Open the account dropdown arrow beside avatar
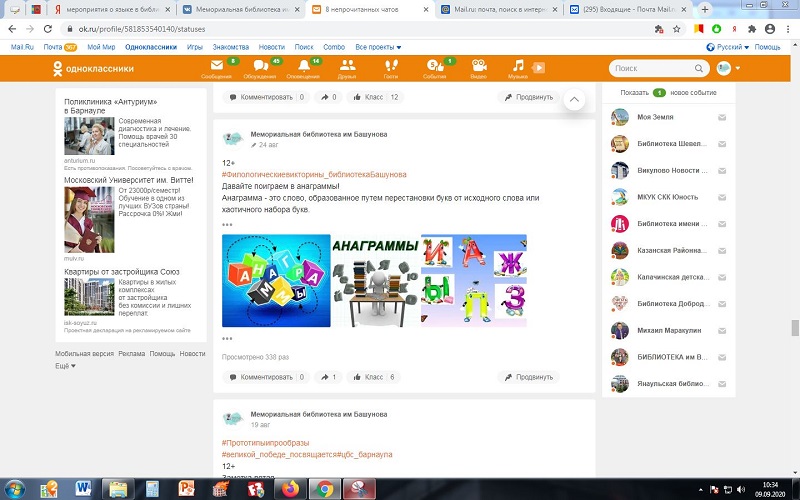The image size is (800, 500). tap(737, 68)
